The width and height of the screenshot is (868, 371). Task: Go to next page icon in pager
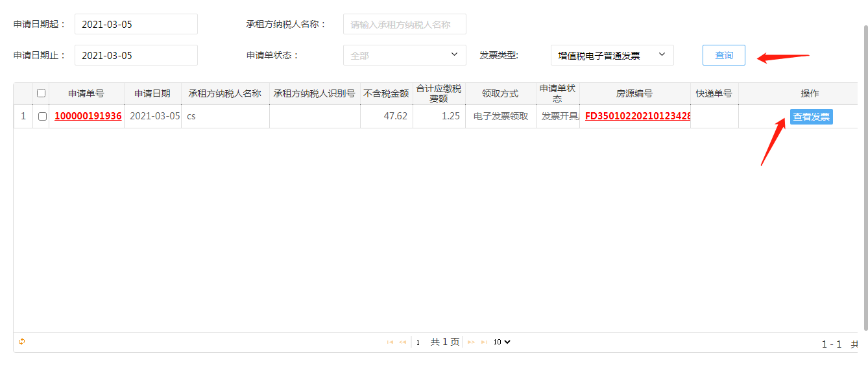pyautogui.click(x=472, y=342)
